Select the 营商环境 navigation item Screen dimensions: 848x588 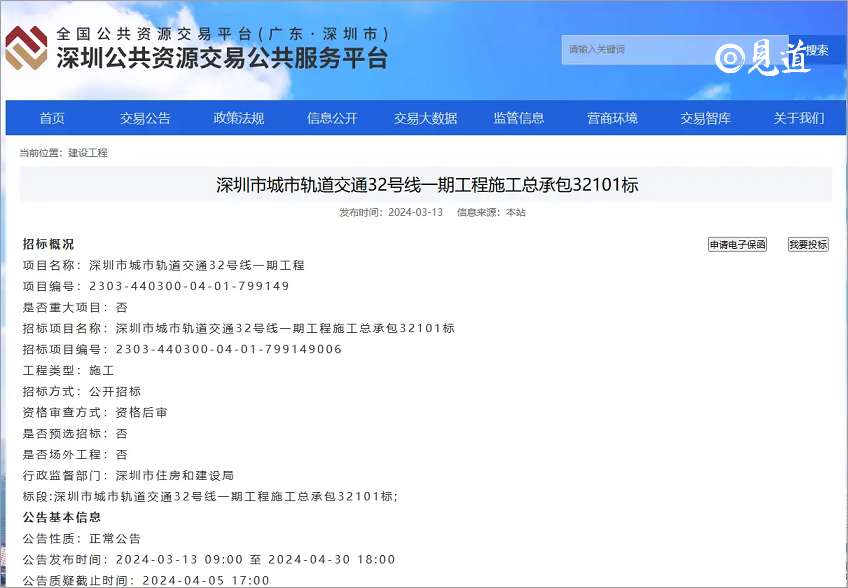pos(612,118)
